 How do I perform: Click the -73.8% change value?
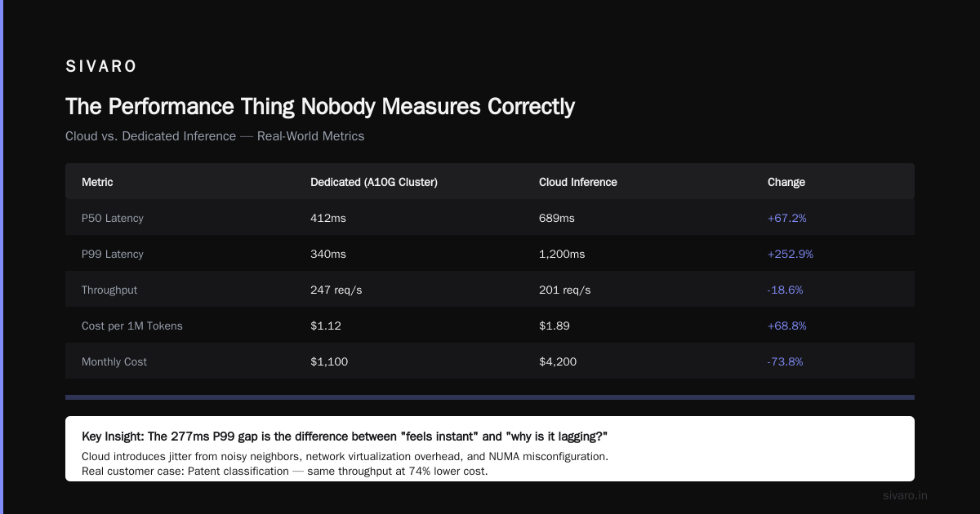click(x=786, y=361)
